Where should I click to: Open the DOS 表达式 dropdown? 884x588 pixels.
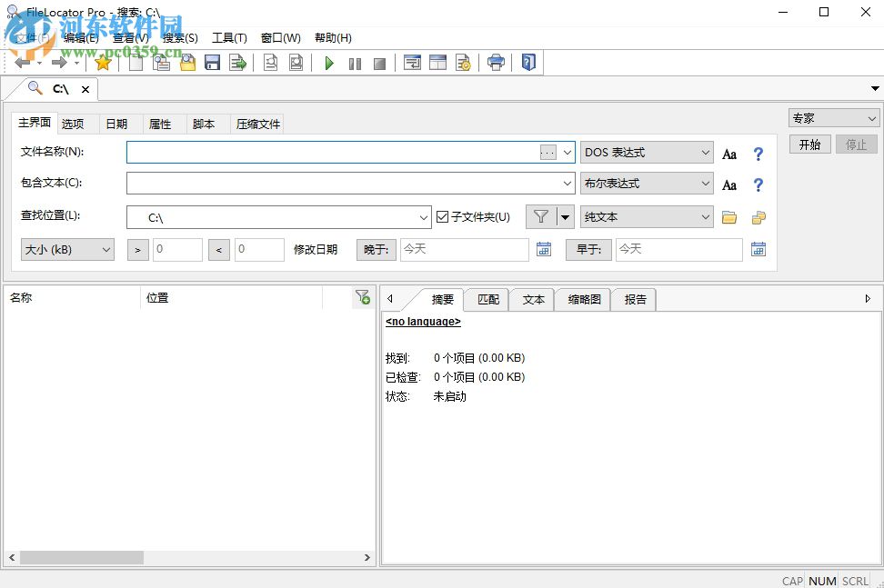[x=647, y=152]
